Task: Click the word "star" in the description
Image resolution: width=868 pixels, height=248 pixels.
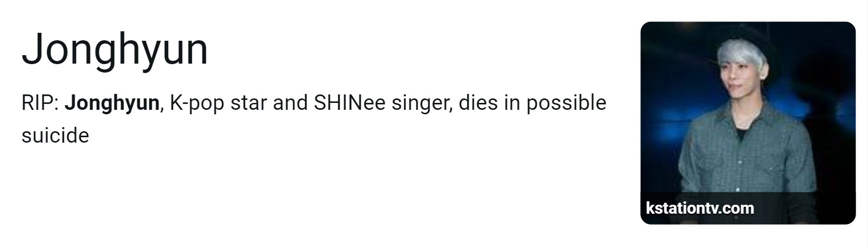Action: pos(248,103)
